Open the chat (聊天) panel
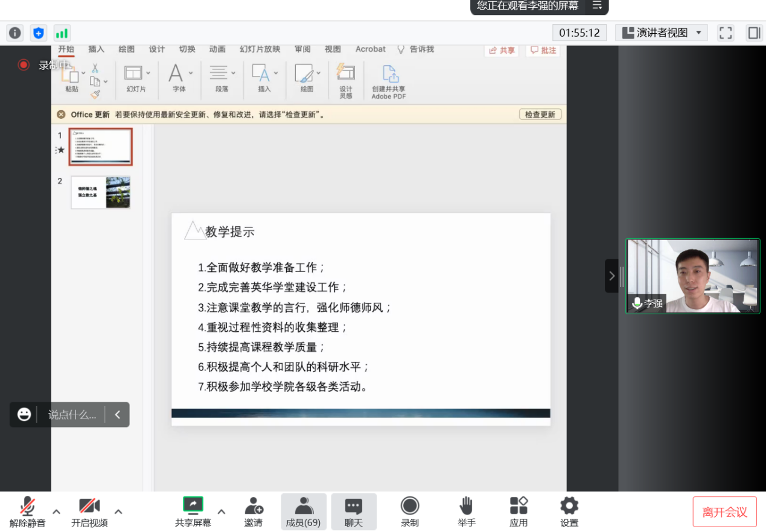The image size is (766, 532). (x=354, y=512)
